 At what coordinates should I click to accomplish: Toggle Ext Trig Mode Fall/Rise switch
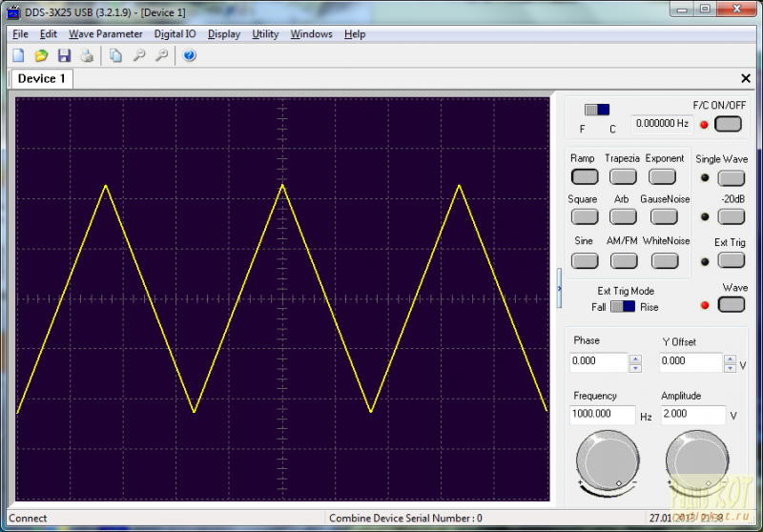coord(623,306)
